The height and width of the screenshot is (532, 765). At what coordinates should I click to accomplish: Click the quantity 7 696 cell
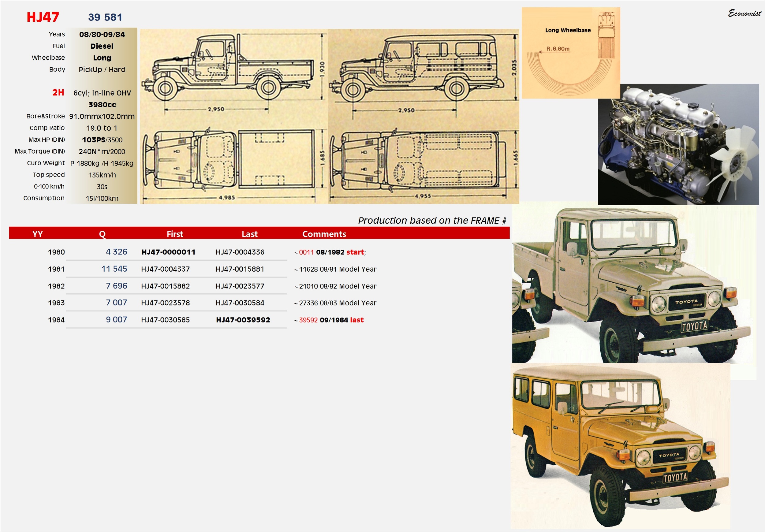[x=116, y=285]
